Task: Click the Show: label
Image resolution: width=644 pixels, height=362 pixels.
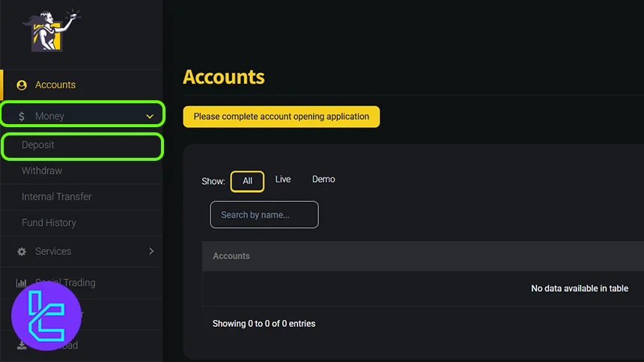Action: 213,182
